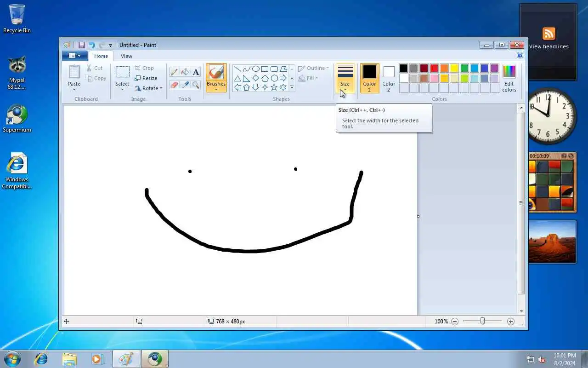The width and height of the screenshot is (588, 368).
Task: Click the vertical scrollbar down arrow
Action: click(x=521, y=311)
